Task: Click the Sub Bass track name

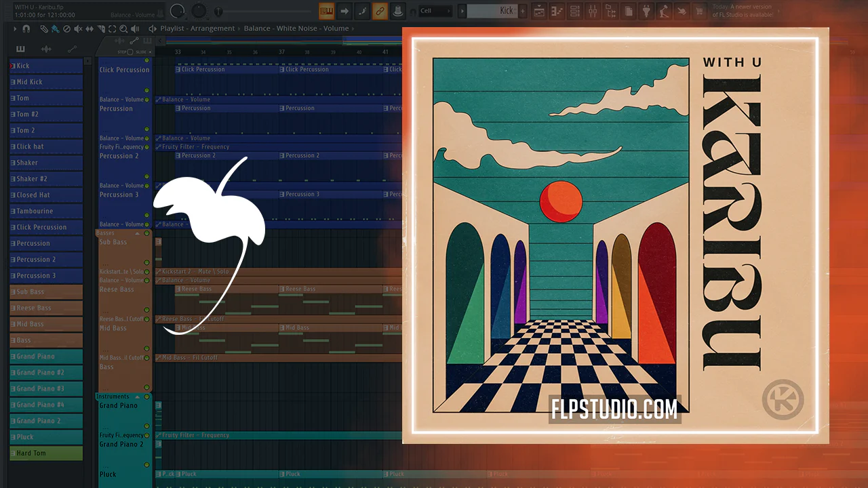Action: 113,242
